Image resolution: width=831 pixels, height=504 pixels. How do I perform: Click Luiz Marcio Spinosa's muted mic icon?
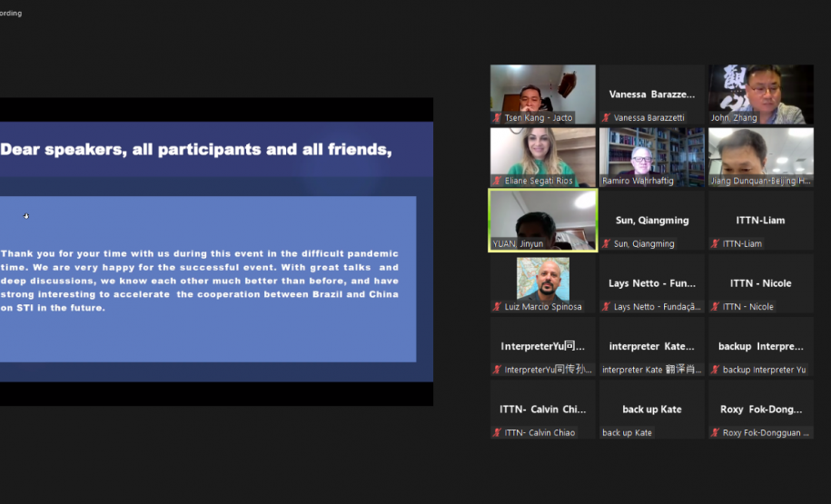498,307
